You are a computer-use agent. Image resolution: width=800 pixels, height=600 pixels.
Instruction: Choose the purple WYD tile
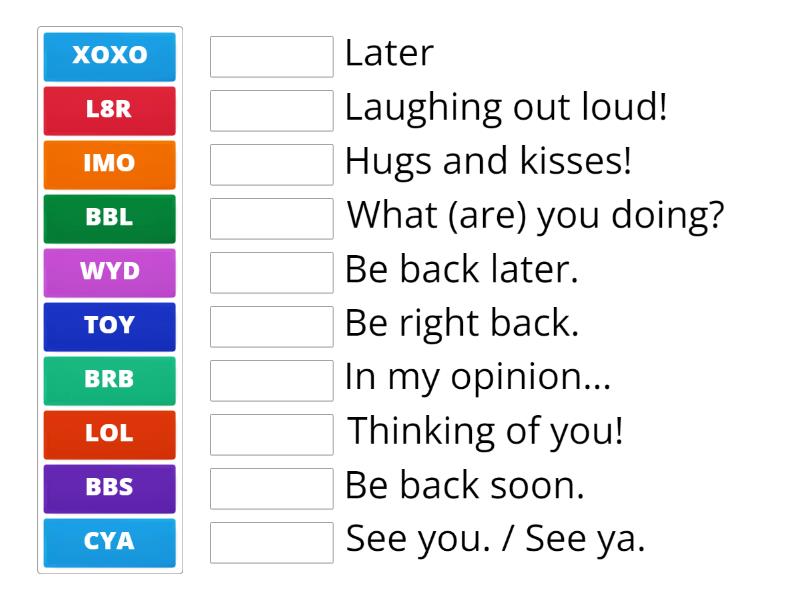click(109, 272)
